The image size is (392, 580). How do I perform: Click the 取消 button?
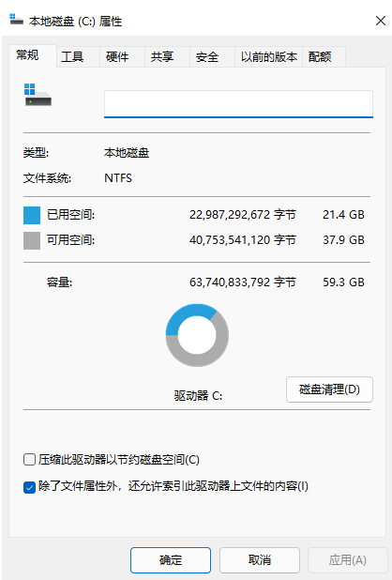click(x=260, y=560)
